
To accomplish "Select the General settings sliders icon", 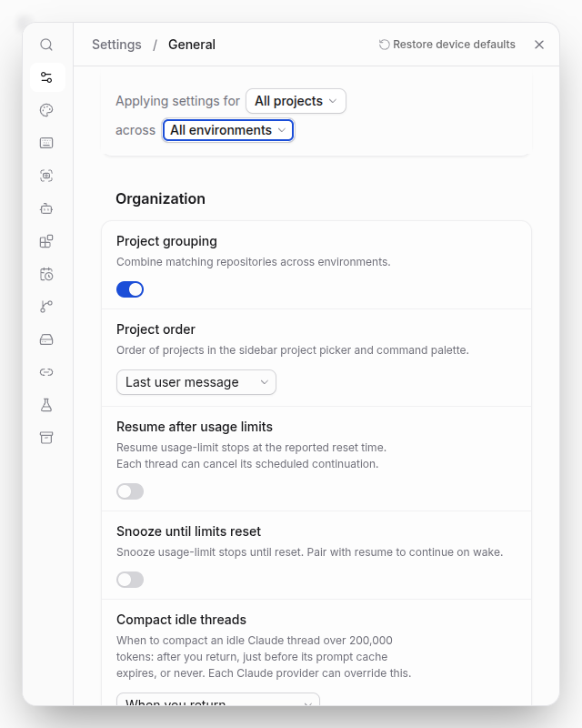I will 46,77.
